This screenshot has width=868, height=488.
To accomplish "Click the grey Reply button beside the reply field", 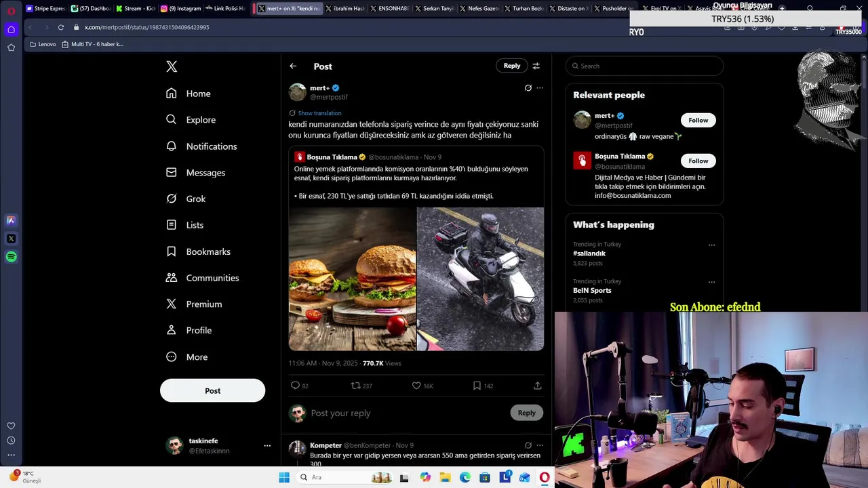I will [527, 413].
